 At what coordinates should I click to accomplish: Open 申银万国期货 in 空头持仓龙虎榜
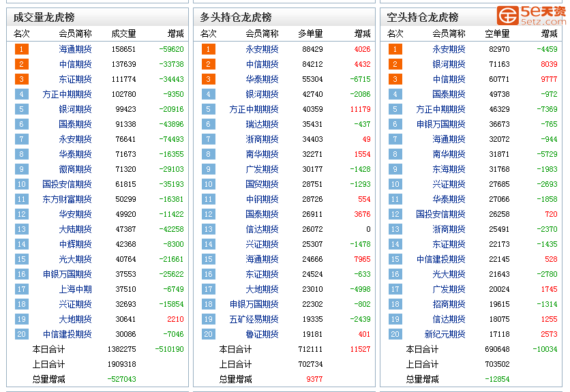(441, 124)
